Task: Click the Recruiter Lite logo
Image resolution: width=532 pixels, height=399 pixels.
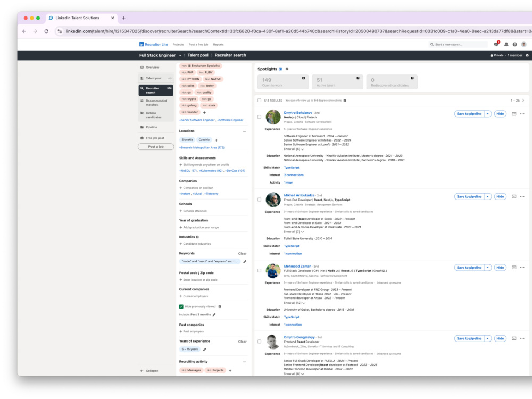Action: click(x=153, y=45)
